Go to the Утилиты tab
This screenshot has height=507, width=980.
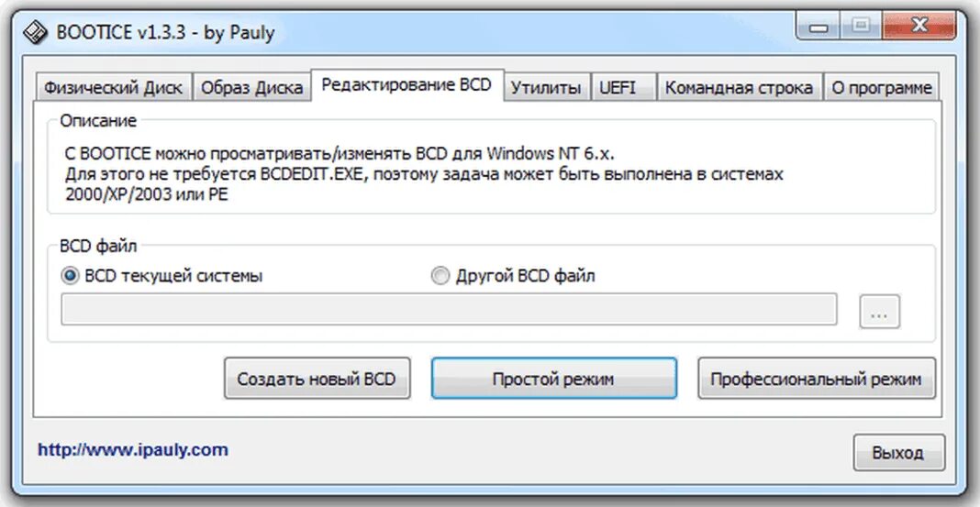[546, 88]
